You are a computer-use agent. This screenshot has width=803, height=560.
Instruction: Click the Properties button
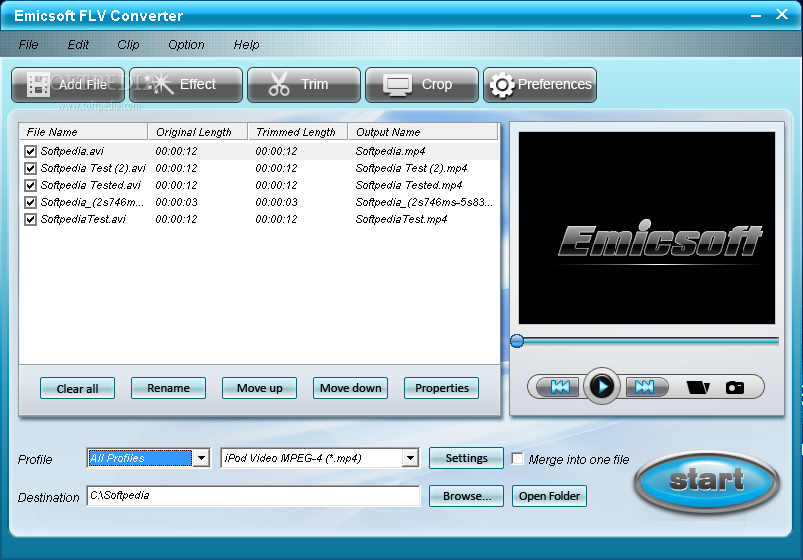coord(441,388)
